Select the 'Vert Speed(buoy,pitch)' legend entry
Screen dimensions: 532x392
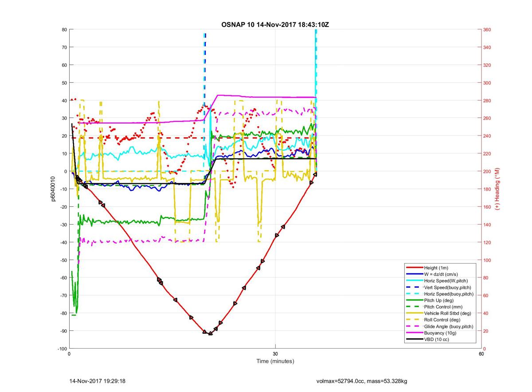[448, 287]
